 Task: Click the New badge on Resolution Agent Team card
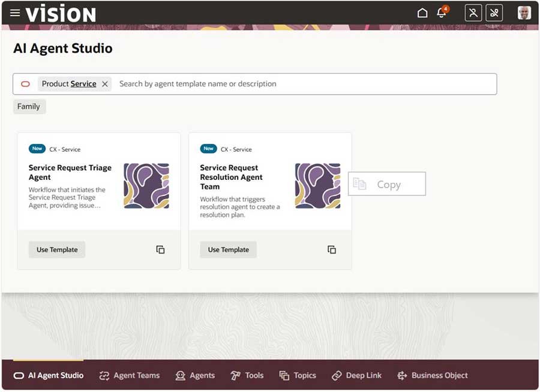click(x=208, y=149)
